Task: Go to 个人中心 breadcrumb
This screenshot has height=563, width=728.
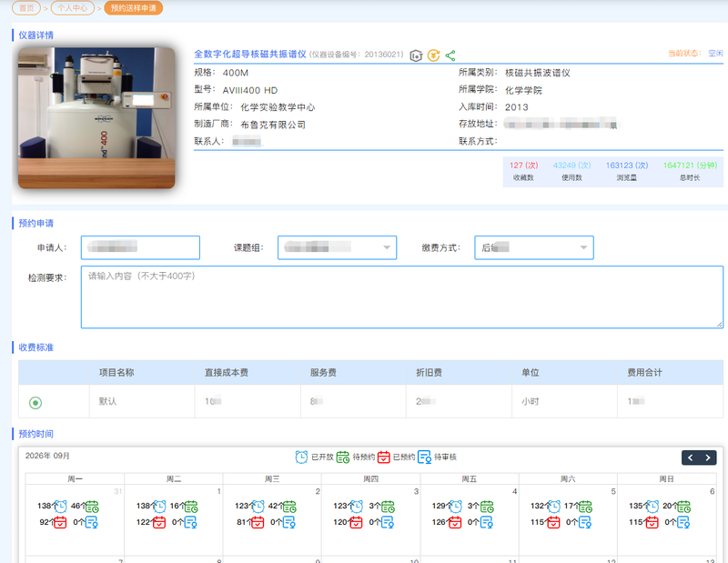Action: coord(73,8)
